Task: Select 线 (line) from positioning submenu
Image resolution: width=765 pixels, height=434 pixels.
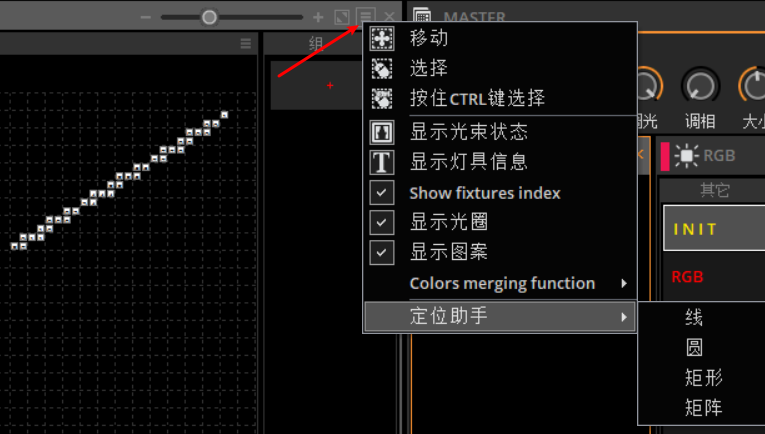Action: pos(694,318)
